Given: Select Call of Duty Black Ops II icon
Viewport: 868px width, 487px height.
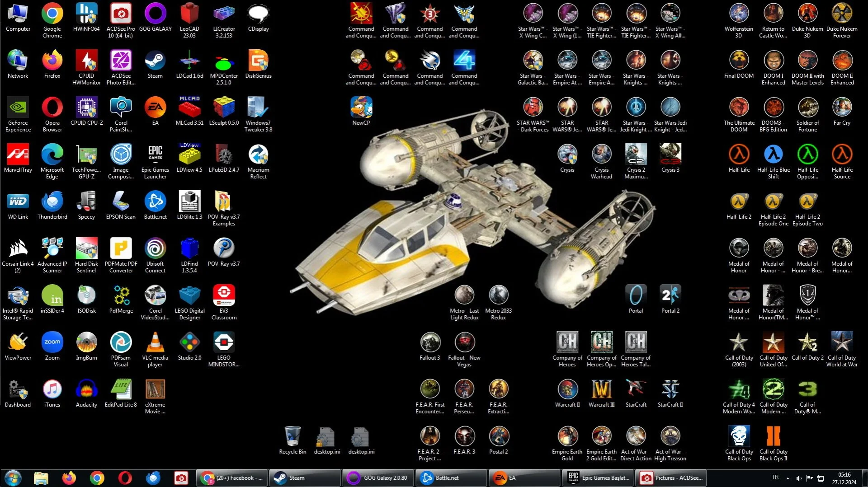Looking at the screenshot, I should 774,443.
